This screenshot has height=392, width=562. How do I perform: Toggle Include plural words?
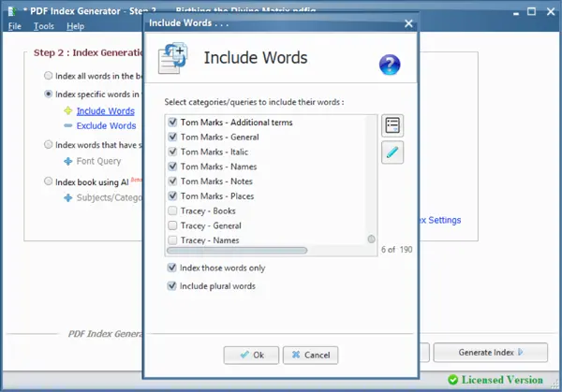coord(172,285)
